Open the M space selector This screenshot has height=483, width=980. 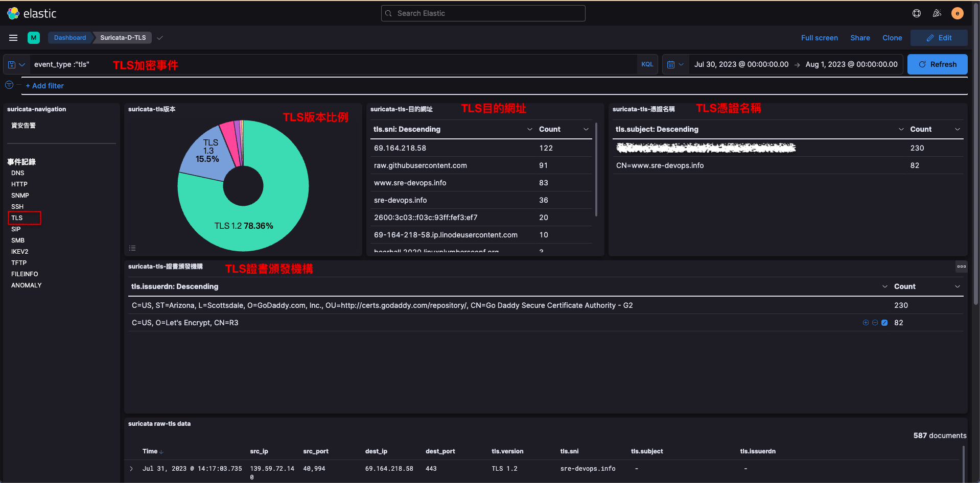click(x=34, y=38)
